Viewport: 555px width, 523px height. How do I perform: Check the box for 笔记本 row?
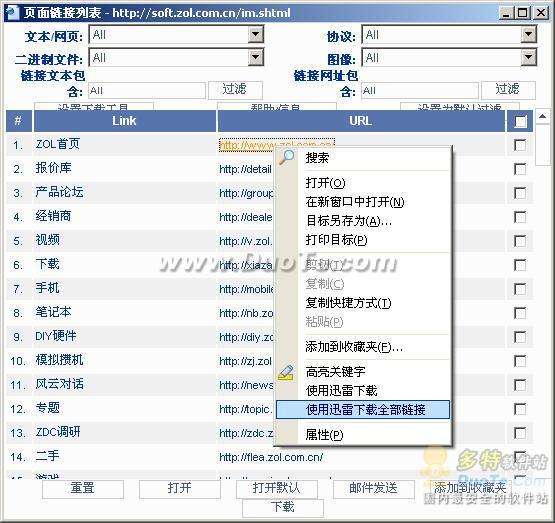520,313
